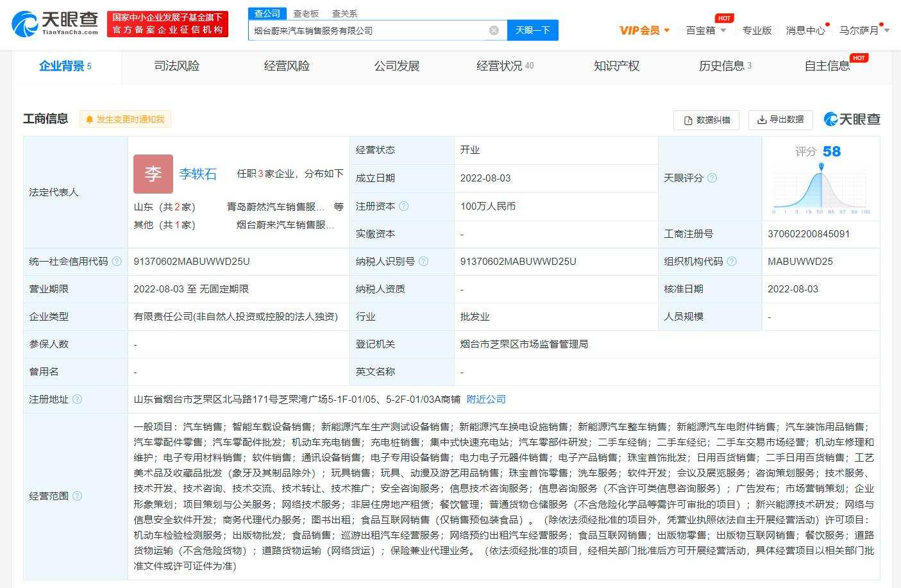Click help icon next to 注册资本
The width and height of the screenshot is (901, 588).
404,206
